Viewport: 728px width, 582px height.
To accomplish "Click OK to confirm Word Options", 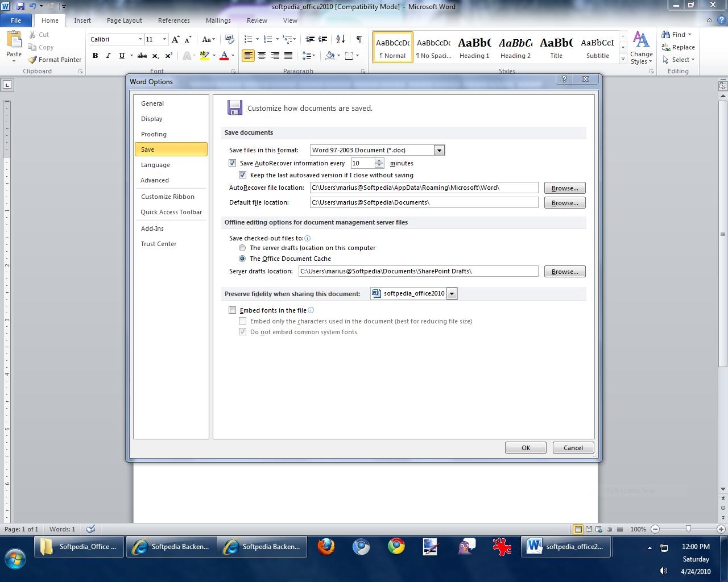I will (x=525, y=448).
